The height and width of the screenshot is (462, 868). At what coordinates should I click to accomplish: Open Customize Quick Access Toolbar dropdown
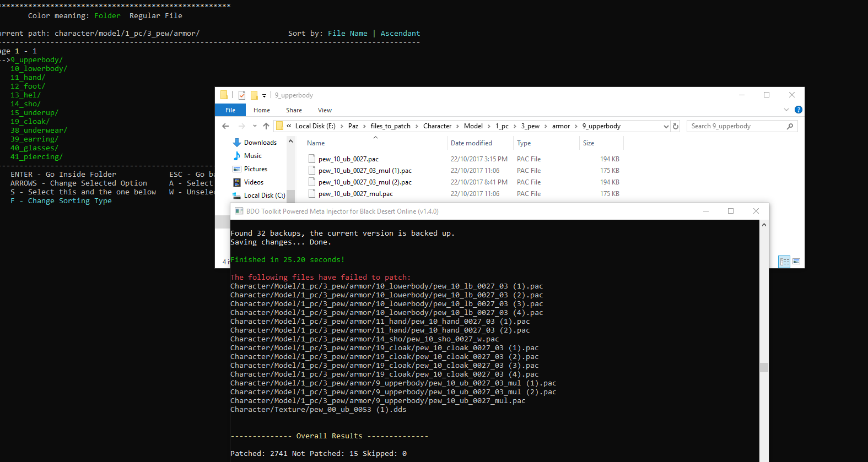point(264,95)
